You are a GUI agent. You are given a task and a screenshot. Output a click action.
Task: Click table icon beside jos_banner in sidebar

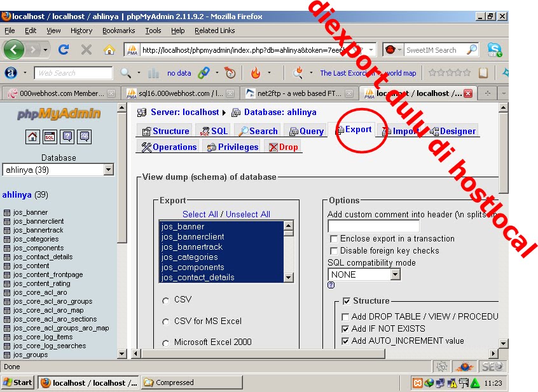pyautogui.click(x=7, y=212)
